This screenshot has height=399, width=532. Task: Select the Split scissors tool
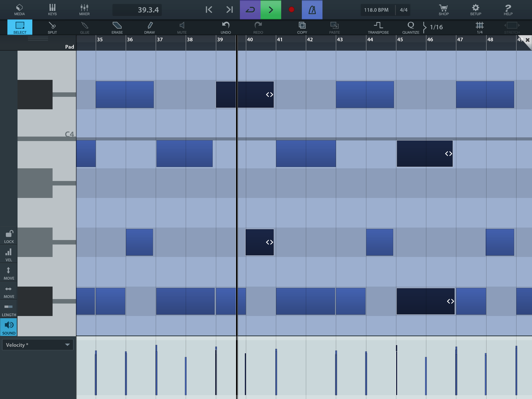pyautogui.click(x=52, y=28)
